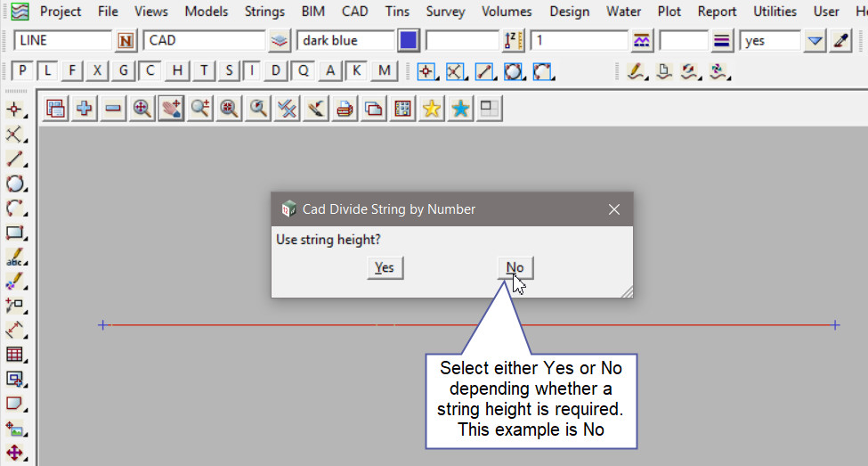Click the line weight bars icon

click(x=721, y=41)
